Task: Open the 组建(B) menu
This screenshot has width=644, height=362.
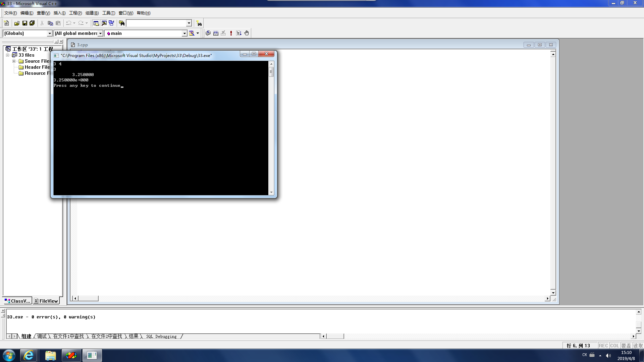Action: click(x=92, y=13)
